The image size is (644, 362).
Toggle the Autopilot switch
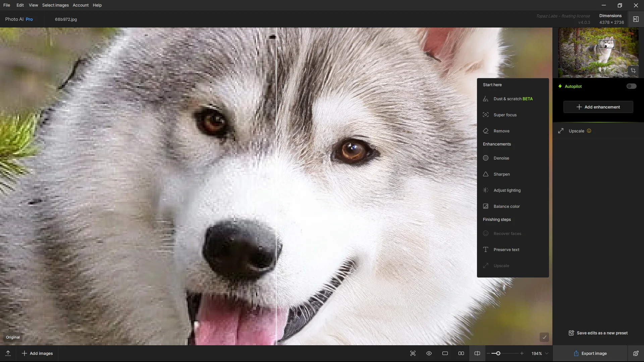point(631,86)
